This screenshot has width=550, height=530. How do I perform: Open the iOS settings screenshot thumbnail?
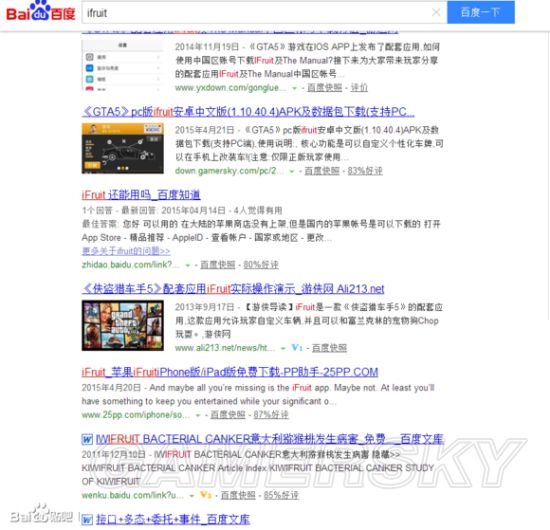(122, 65)
